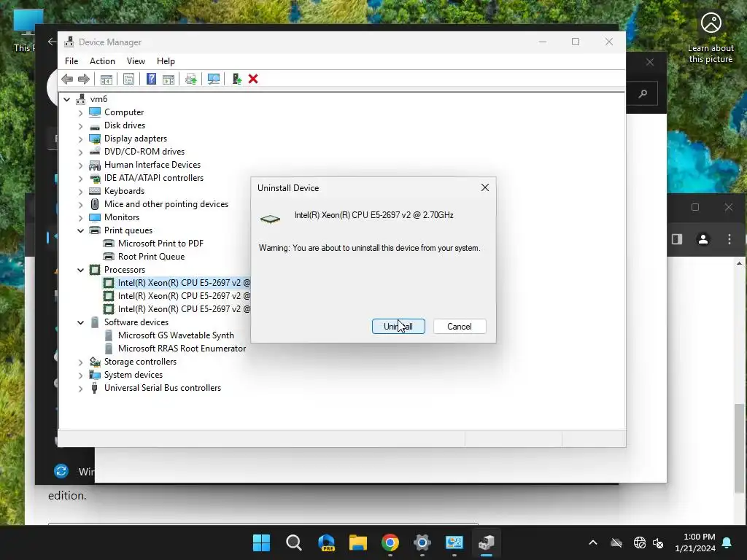Collapse the Software devices category

coord(80,322)
